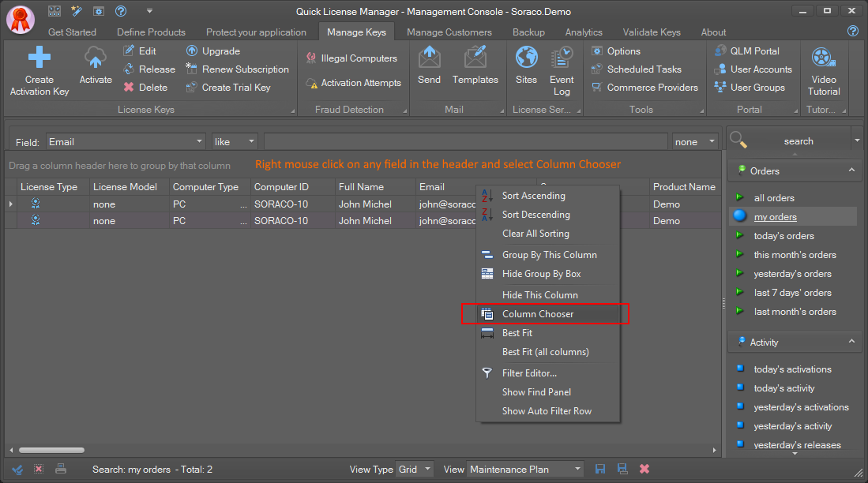Switch to Manage Customers tab
Viewport: 868px width, 483px height.
point(449,32)
